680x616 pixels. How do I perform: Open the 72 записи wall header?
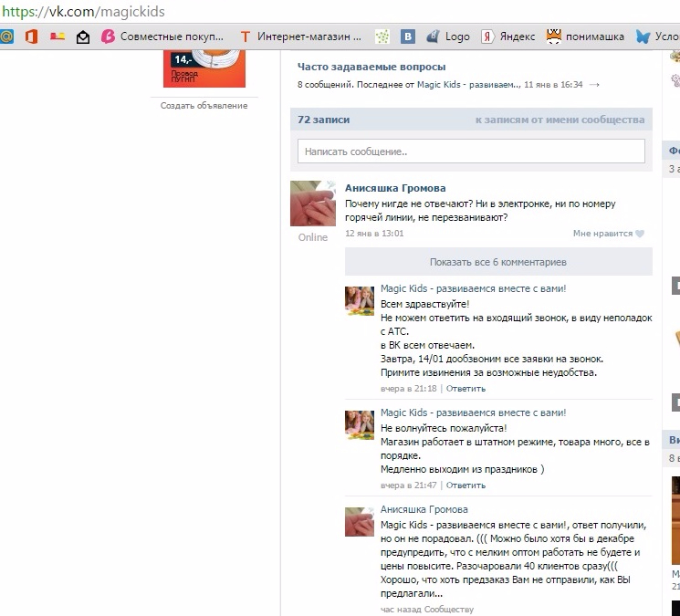pyautogui.click(x=324, y=120)
